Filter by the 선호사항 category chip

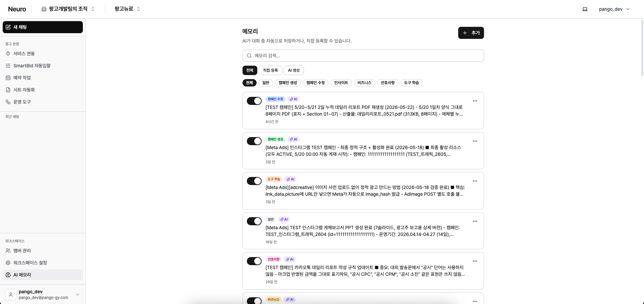coord(388,83)
